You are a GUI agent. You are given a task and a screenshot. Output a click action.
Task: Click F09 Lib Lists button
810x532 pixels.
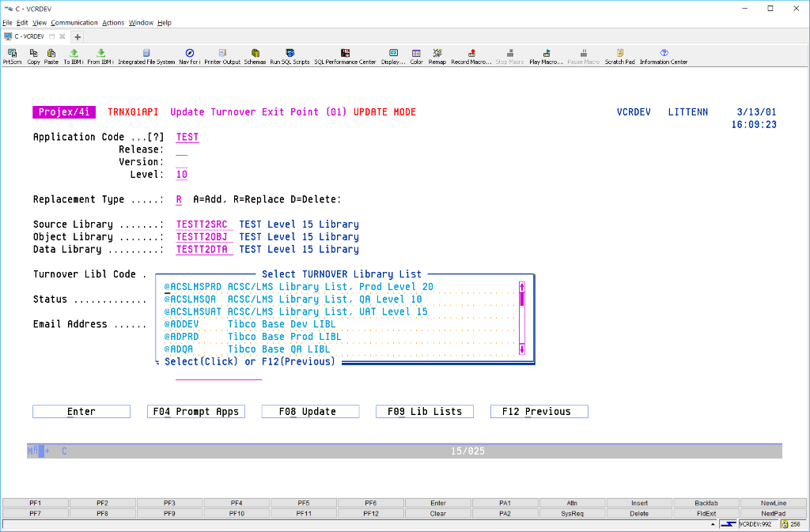pyautogui.click(x=425, y=411)
